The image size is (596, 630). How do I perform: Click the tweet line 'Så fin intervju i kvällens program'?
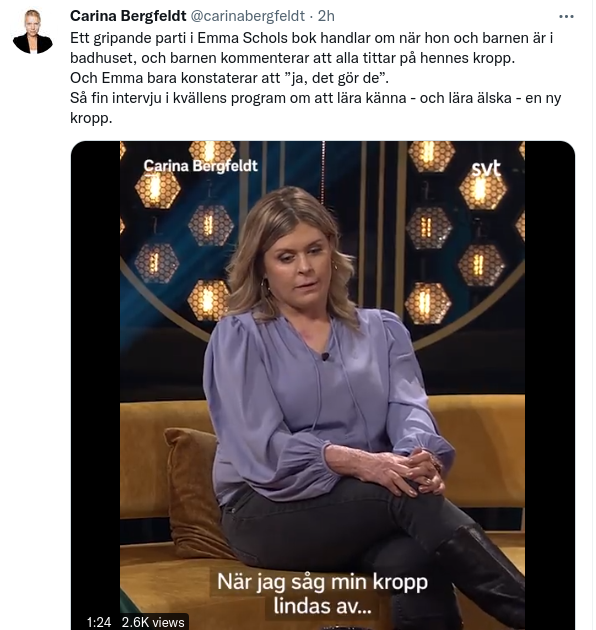coord(315,98)
